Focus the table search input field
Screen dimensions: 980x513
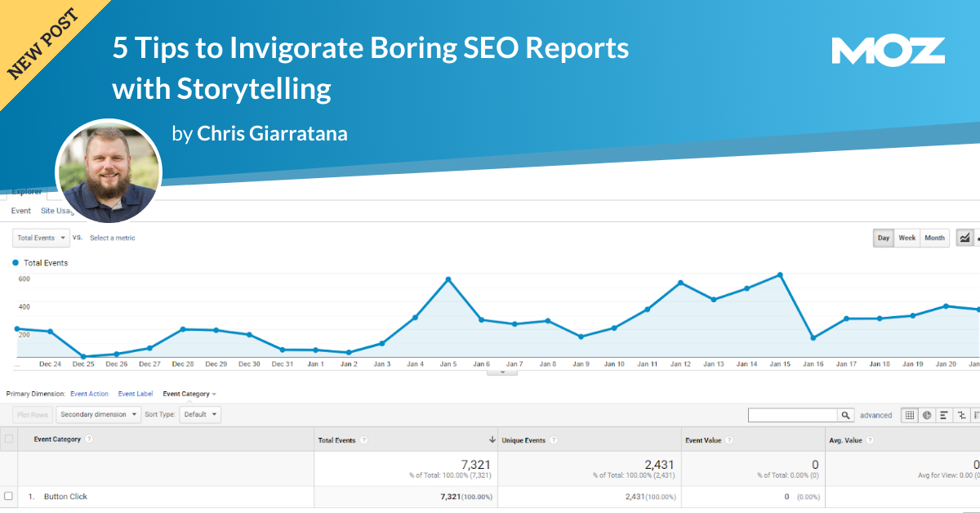(793, 415)
